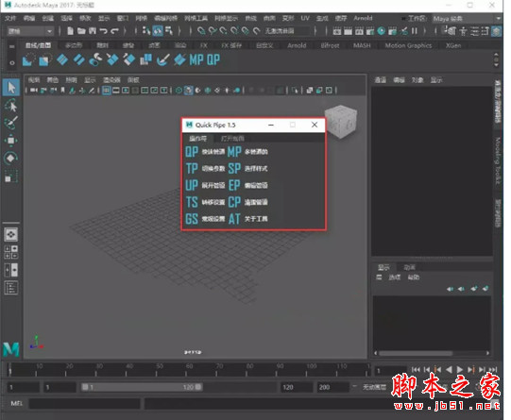Click the AT about-tool button in Quick Pipe
Image resolution: width=511 pixels, height=420 pixels.
pos(234,219)
